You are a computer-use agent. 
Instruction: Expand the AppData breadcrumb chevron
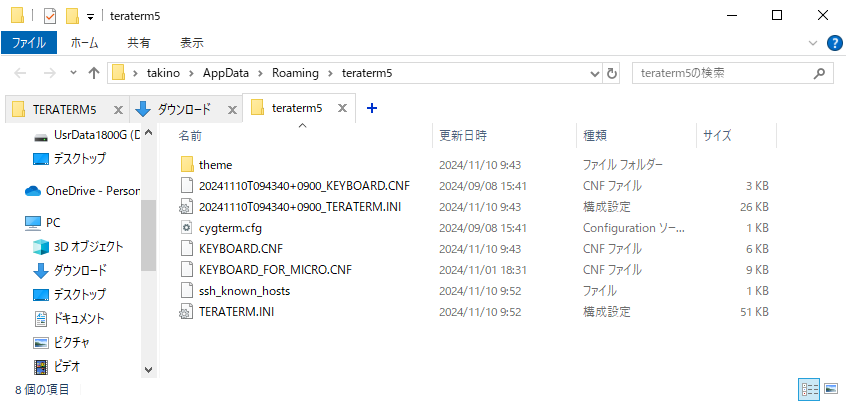pos(260,73)
